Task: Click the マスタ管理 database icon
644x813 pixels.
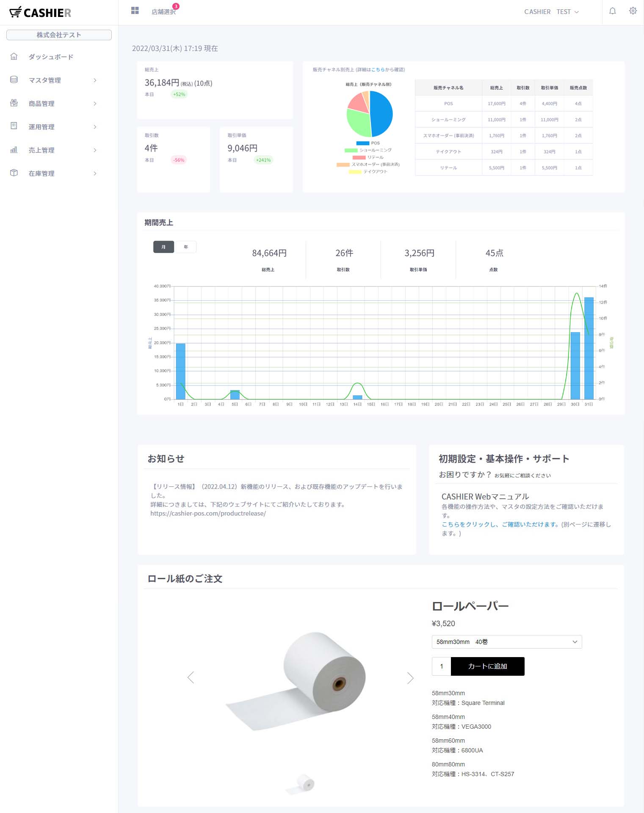Action: [14, 80]
